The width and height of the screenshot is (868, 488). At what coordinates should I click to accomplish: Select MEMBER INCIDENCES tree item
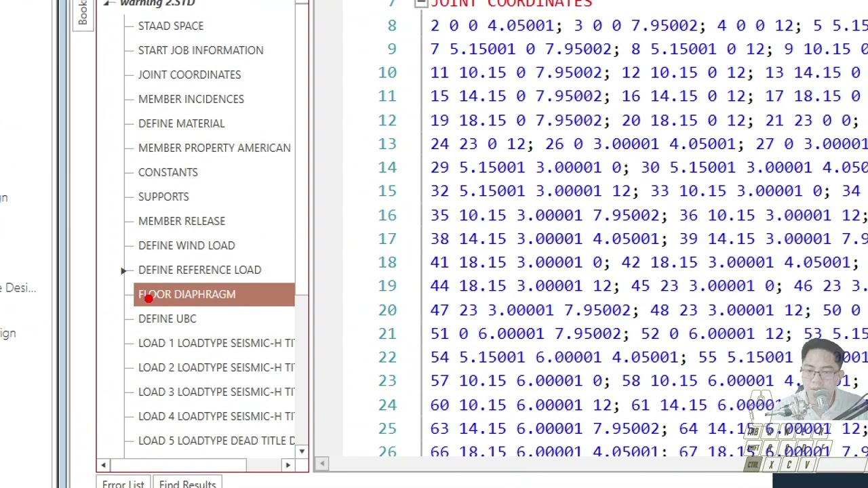click(x=191, y=99)
